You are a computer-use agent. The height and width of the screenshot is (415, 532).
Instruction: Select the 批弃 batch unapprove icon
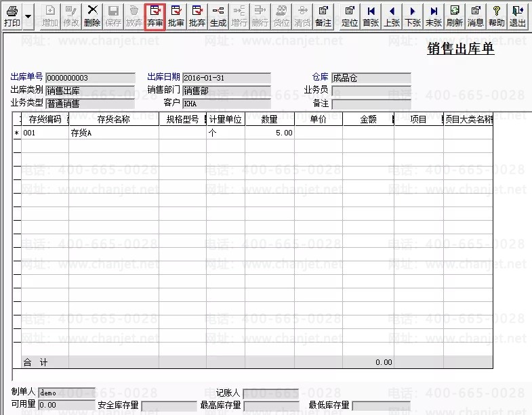197,16
